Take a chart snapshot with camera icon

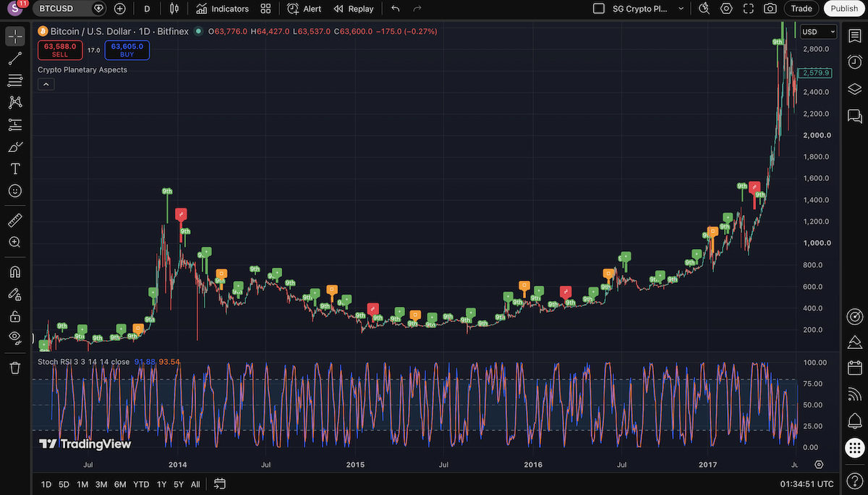point(770,9)
